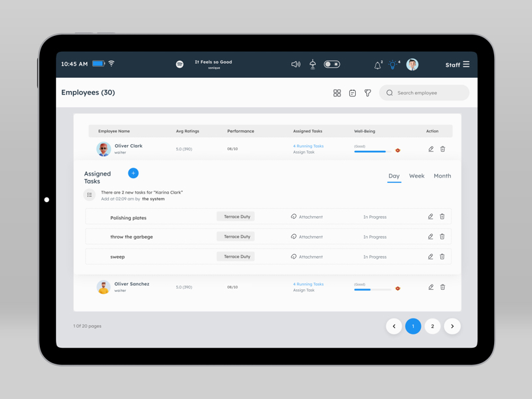Go to page 2
Viewport: 532px width, 399px height.
[432, 327]
